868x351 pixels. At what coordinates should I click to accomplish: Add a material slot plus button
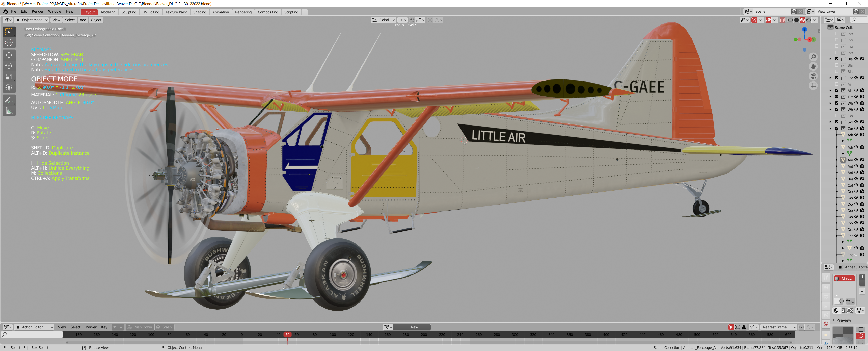pyautogui.click(x=862, y=277)
